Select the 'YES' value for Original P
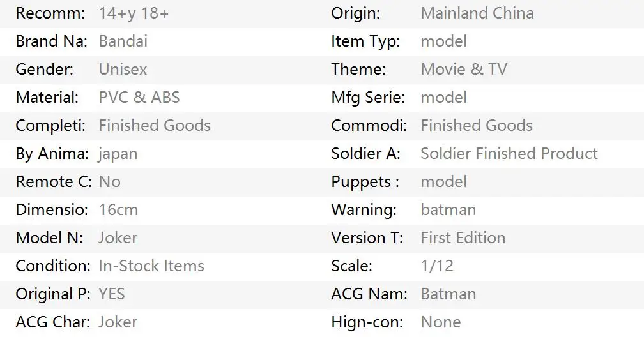 point(112,294)
